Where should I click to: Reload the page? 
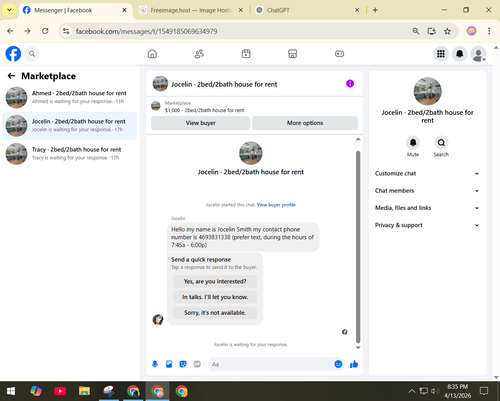point(45,31)
